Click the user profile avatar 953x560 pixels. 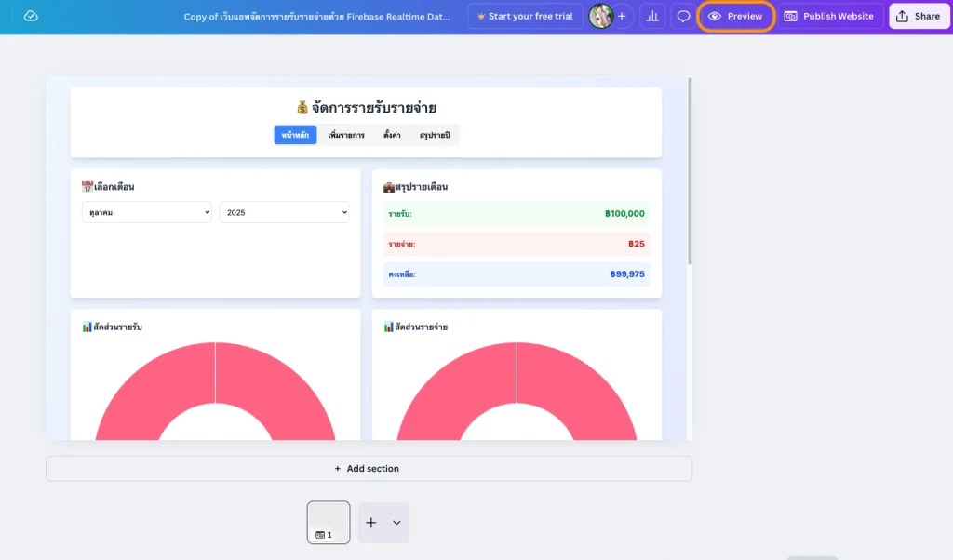pyautogui.click(x=601, y=17)
